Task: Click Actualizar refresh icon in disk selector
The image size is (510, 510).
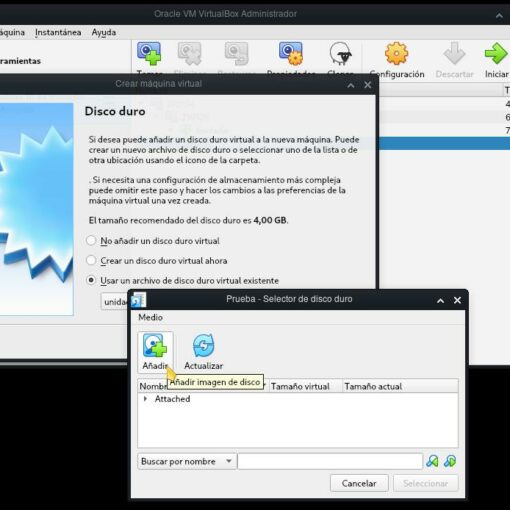Action: 204,345
